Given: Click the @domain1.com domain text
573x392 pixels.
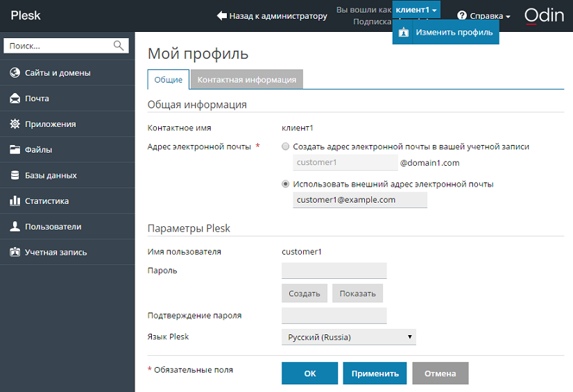Looking at the screenshot, I should coord(430,163).
